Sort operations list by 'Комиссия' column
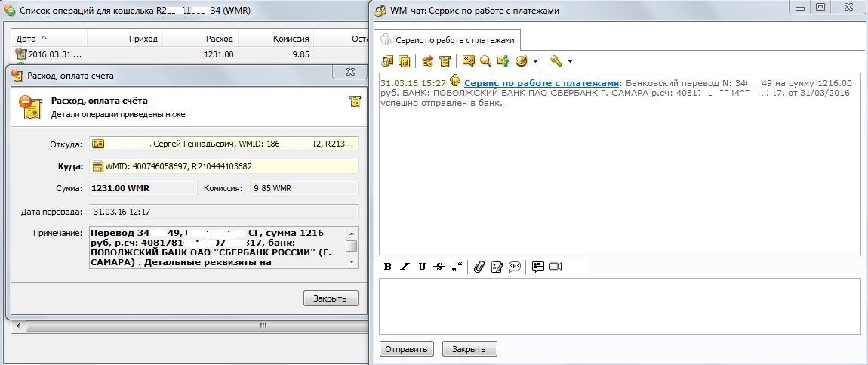 (275, 39)
